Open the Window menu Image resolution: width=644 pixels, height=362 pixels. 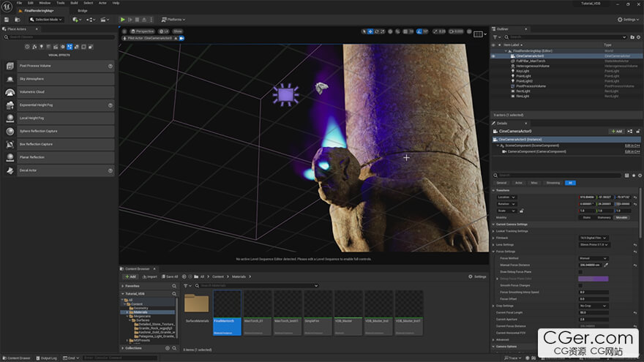coord(45,3)
